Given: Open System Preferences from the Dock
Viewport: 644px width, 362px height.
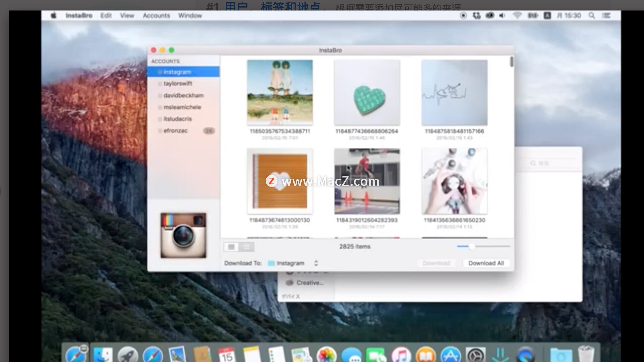Looking at the screenshot, I should coord(476,355).
